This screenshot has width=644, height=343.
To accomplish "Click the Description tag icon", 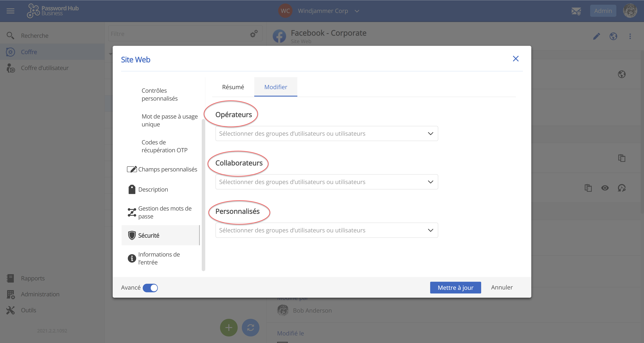I will click(132, 190).
